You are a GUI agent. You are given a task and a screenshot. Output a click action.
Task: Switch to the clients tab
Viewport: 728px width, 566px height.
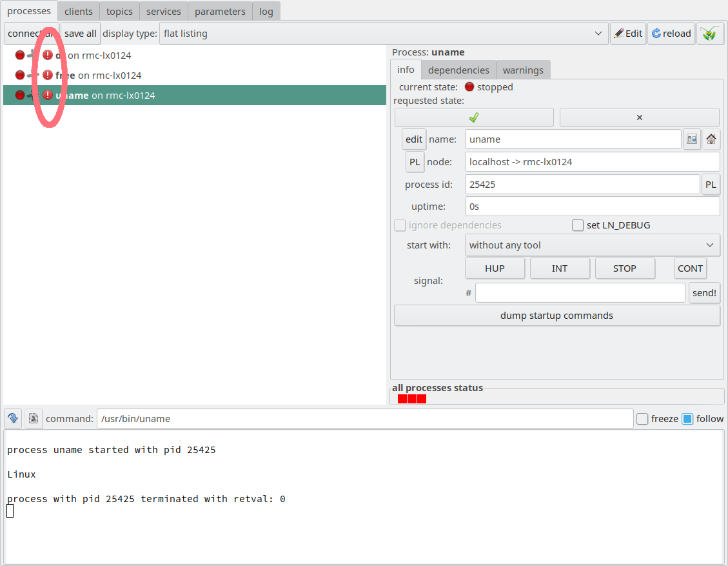click(x=79, y=11)
